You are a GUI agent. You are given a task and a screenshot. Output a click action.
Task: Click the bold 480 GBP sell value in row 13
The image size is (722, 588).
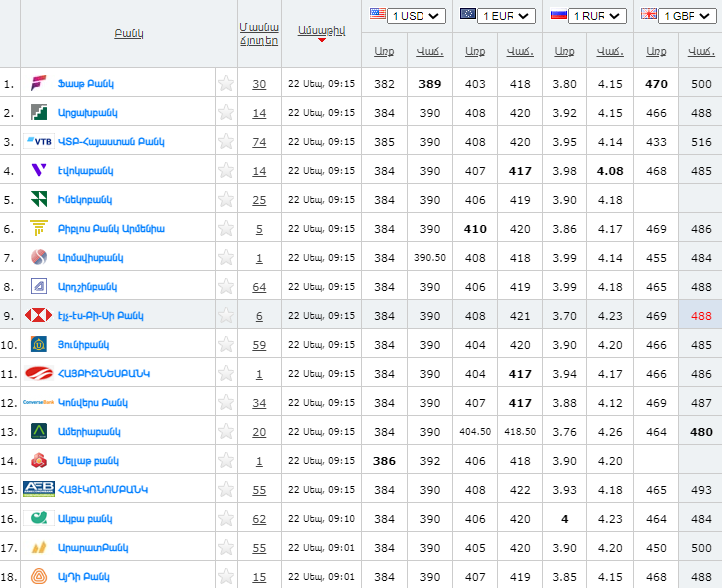(701, 432)
